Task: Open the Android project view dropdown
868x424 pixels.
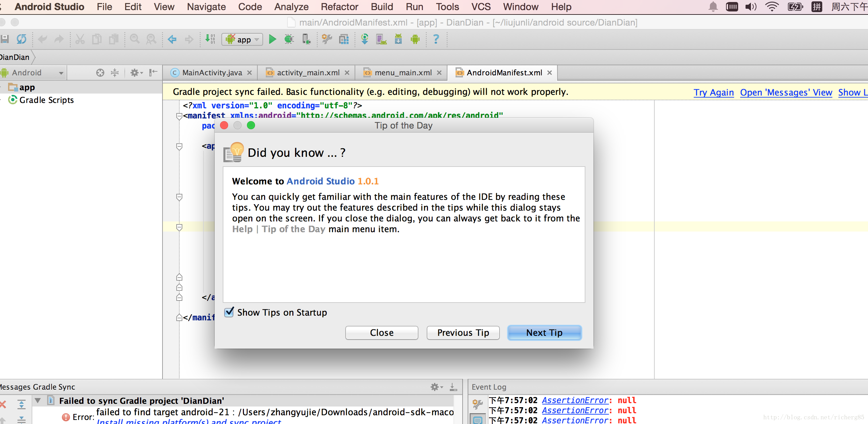Action: pyautogui.click(x=33, y=72)
